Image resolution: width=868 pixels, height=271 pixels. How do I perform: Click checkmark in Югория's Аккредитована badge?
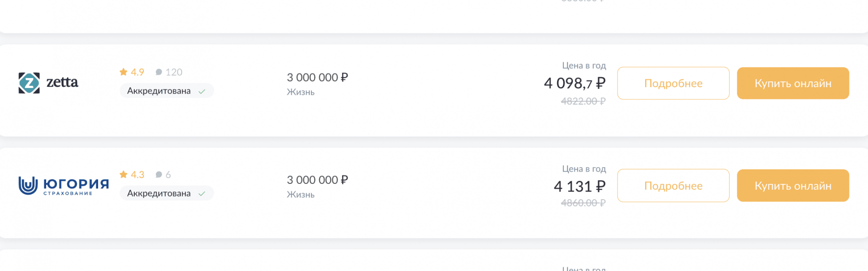pos(202,194)
